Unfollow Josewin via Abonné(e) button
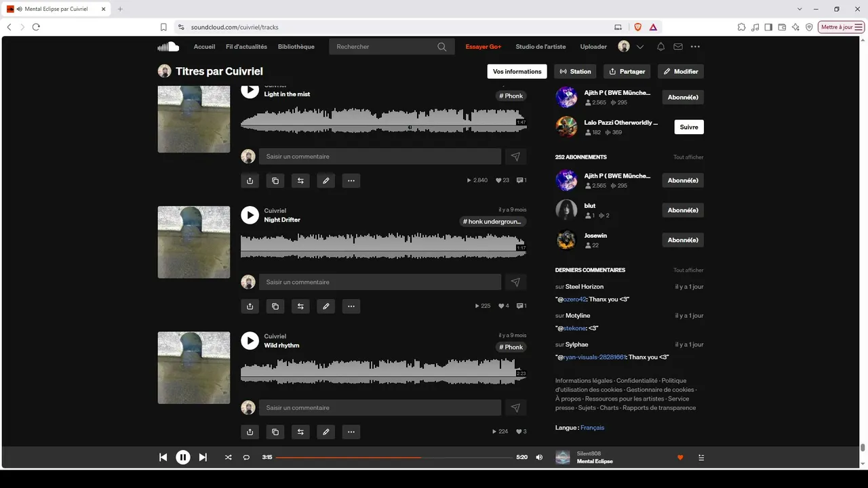 pyautogui.click(x=683, y=240)
